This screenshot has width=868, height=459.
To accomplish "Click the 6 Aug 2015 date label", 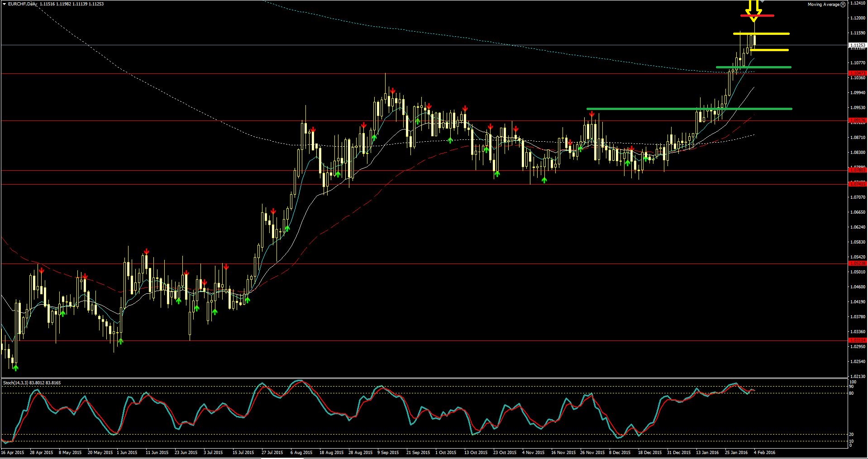I will pos(301,453).
